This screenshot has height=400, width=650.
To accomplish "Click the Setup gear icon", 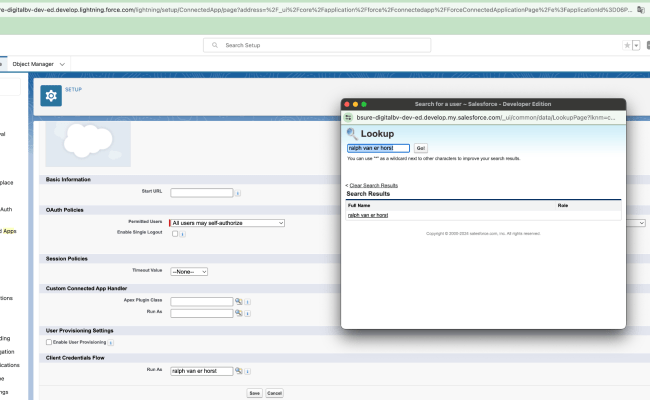I will pyautogui.click(x=51, y=96).
